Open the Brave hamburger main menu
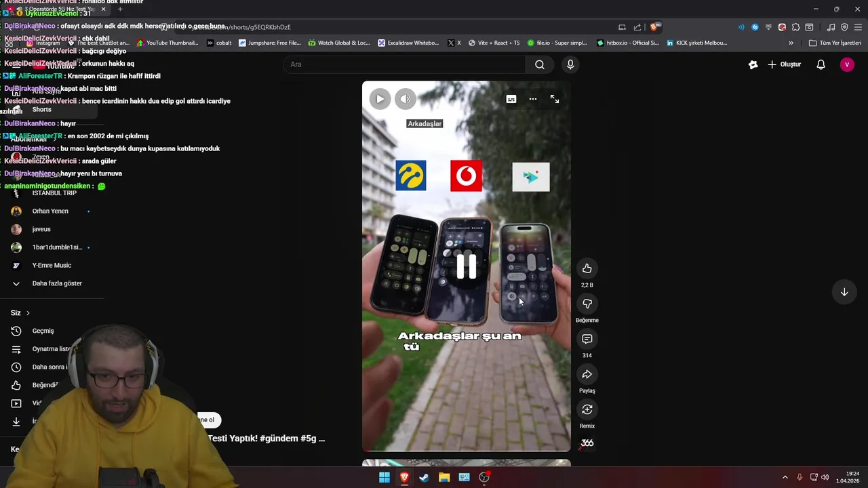This screenshot has height=488, width=868. pos(858,27)
